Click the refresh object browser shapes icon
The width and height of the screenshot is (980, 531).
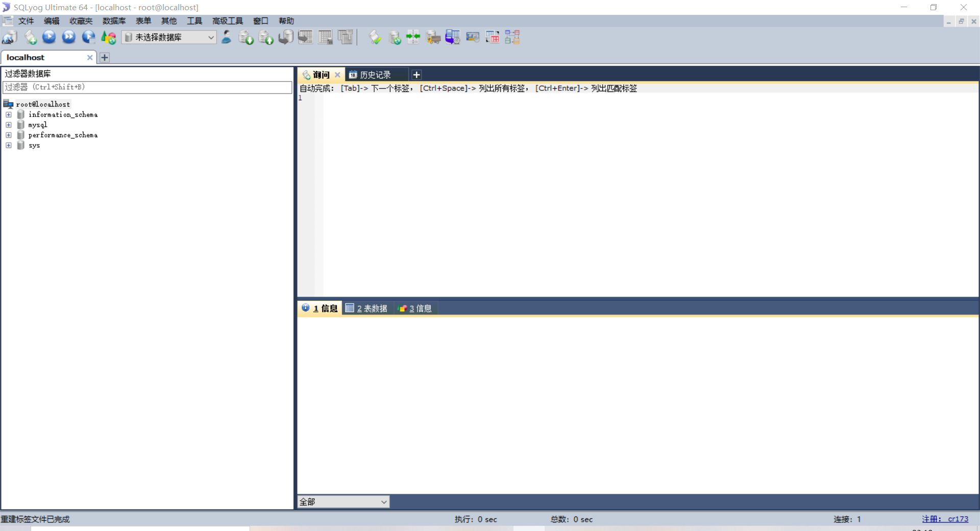click(109, 37)
